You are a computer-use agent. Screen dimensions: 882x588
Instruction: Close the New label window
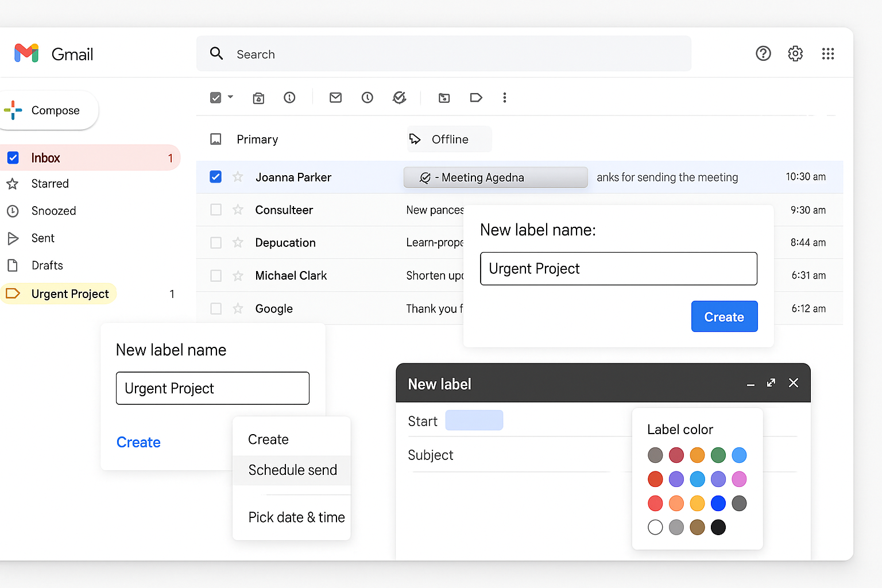coord(794,383)
